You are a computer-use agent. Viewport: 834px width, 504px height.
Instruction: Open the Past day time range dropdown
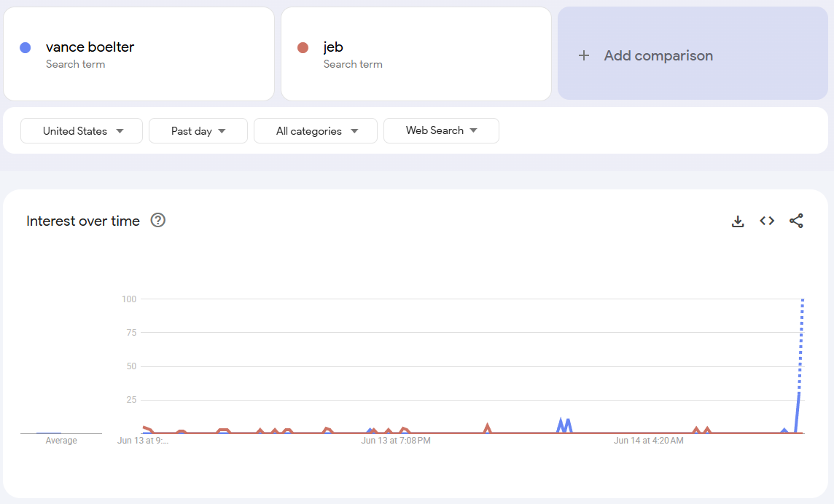click(198, 131)
